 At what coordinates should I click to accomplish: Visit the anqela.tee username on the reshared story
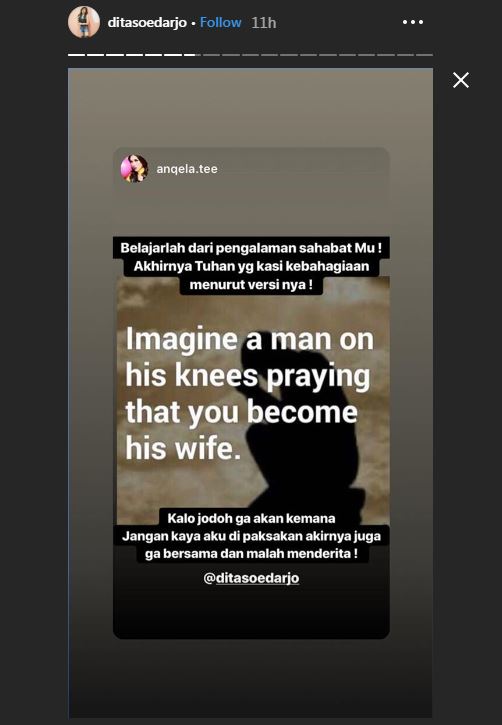pos(187,169)
